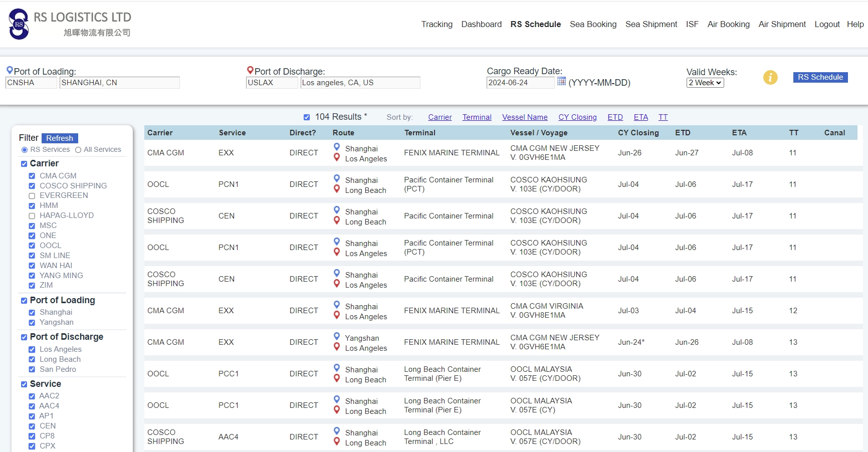This screenshot has width=868, height=452.
Task: Open the ISF menu item
Action: (692, 24)
